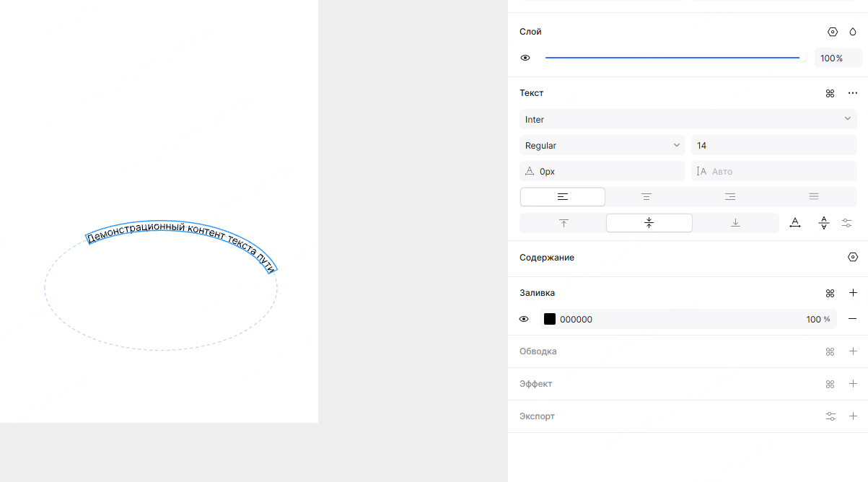Click the hexagon icon next to Содержание
The height and width of the screenshot is (482, 868).
(853, 258)
